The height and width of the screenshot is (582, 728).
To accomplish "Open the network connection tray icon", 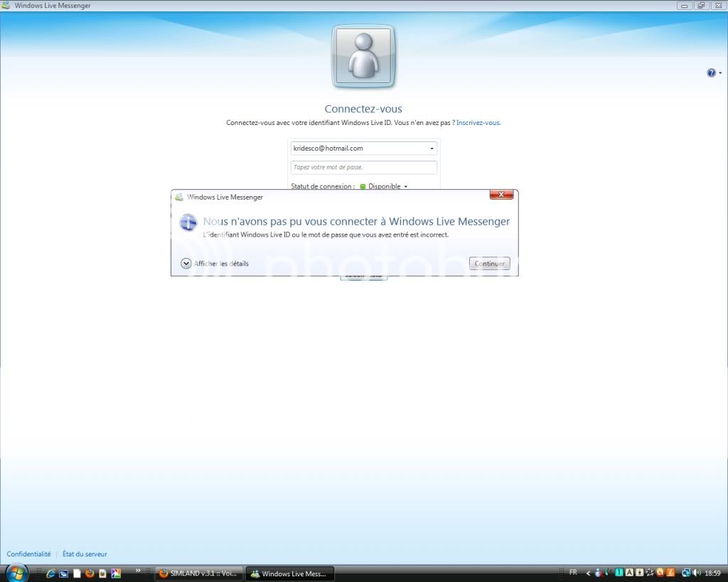I will 686,573.
